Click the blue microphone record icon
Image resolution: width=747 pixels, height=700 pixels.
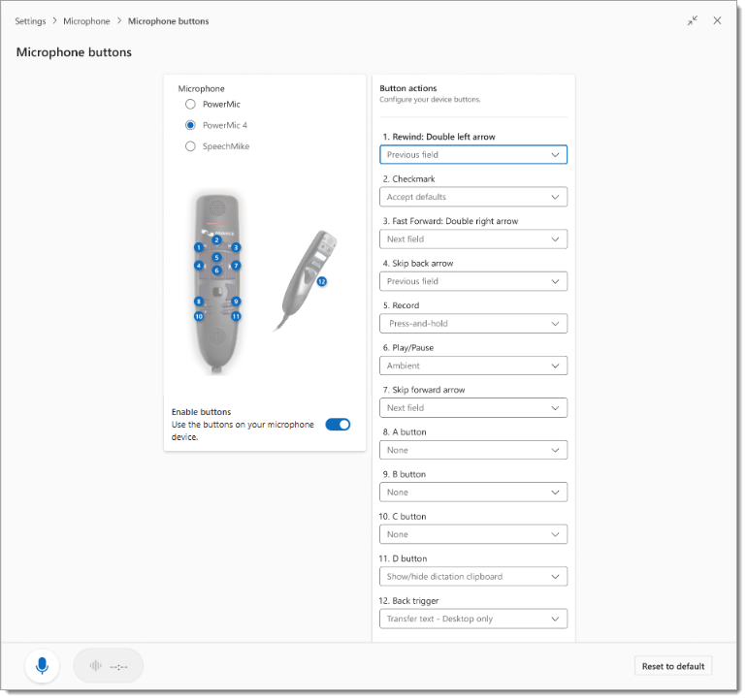pos(42,666)
